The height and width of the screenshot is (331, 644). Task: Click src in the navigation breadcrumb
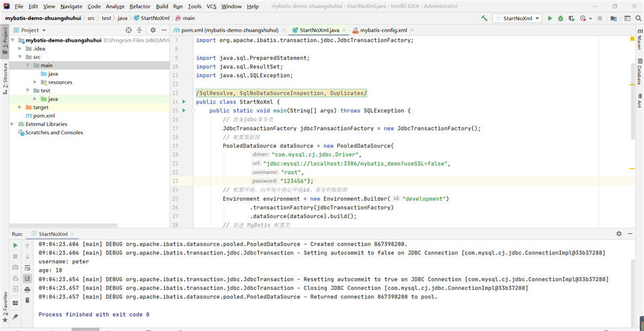(x=91, y=18)
